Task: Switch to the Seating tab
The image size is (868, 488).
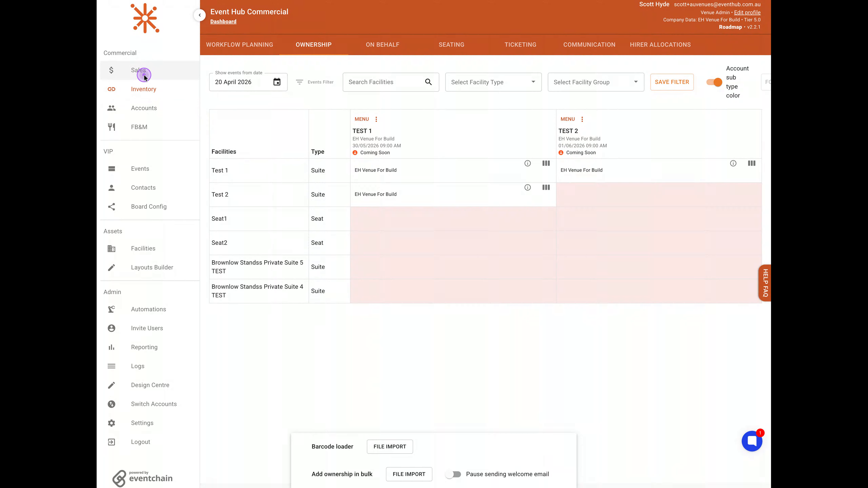Action: click(x=451, y=44)
